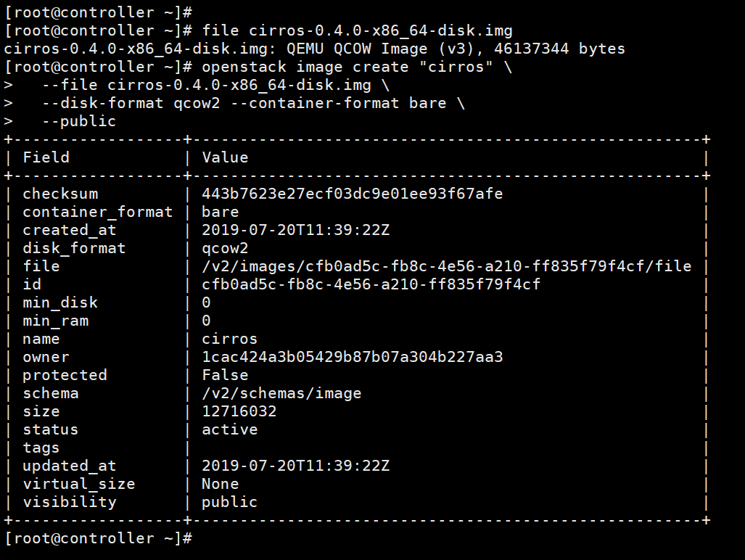Click the schema value /v2/schemas/image

tap(281, 393)
